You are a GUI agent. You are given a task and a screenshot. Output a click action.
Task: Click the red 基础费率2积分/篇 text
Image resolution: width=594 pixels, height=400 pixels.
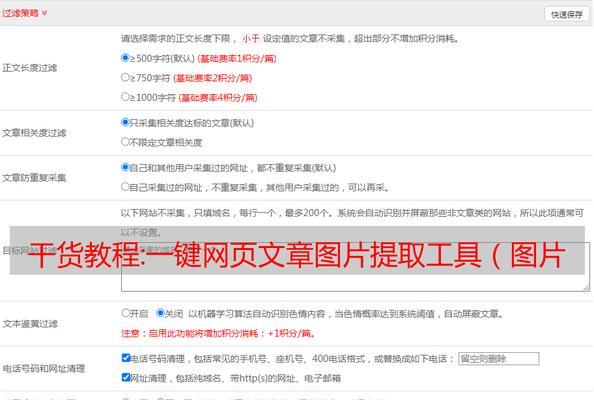pos(213,78)
